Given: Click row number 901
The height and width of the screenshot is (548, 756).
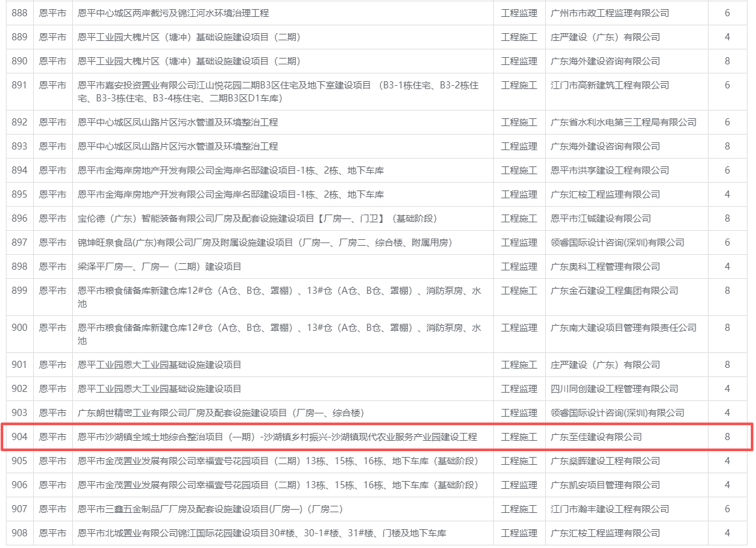Looking at the screenshot, I should point(20,365).
